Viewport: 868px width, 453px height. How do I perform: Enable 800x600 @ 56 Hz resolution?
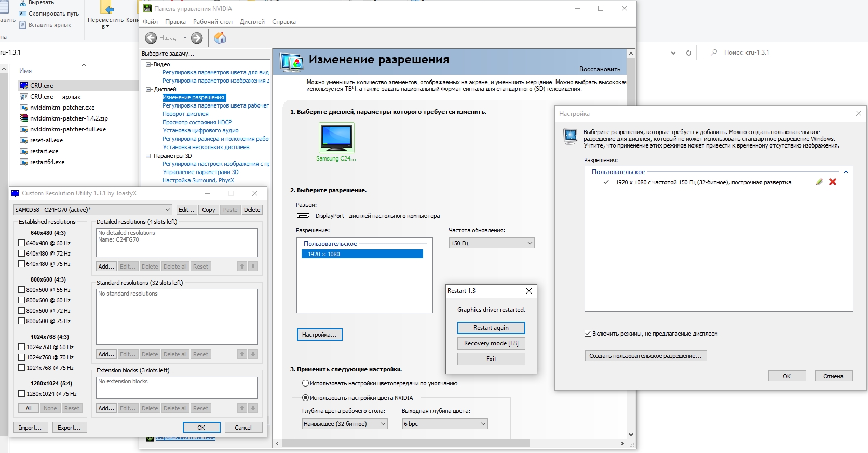21,290
